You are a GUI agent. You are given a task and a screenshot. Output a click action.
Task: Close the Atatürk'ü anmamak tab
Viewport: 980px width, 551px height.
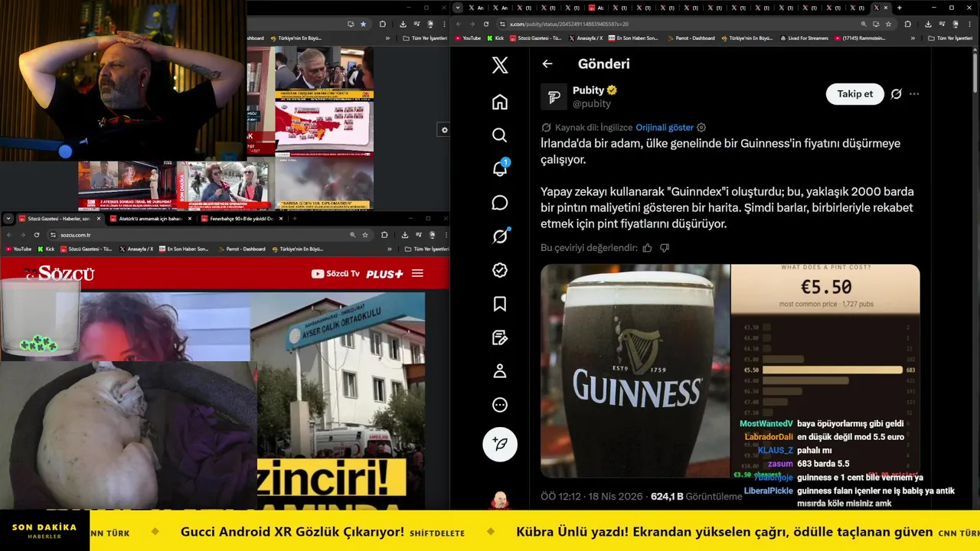(189, 219)
